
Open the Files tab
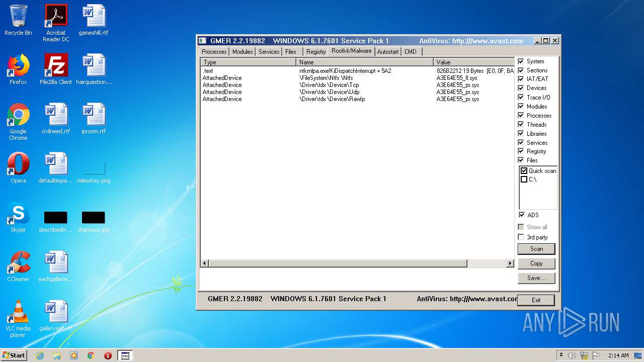point(292,52)
